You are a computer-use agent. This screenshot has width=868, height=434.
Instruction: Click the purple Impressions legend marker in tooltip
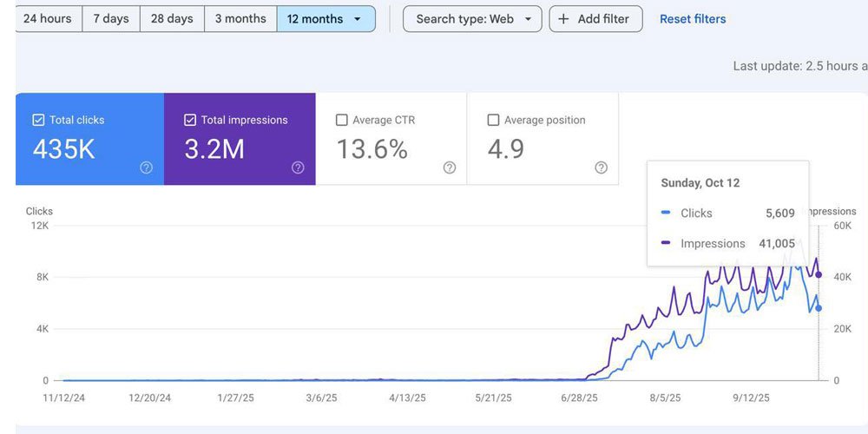point(666,243)
